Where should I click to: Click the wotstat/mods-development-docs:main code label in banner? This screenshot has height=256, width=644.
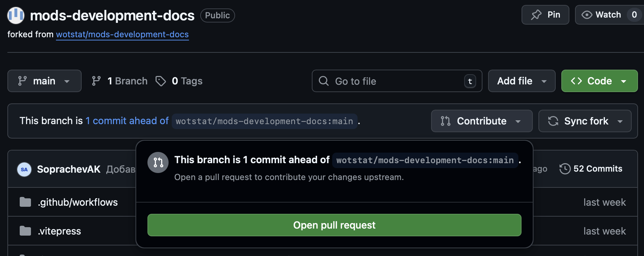[x=265, y=121]
